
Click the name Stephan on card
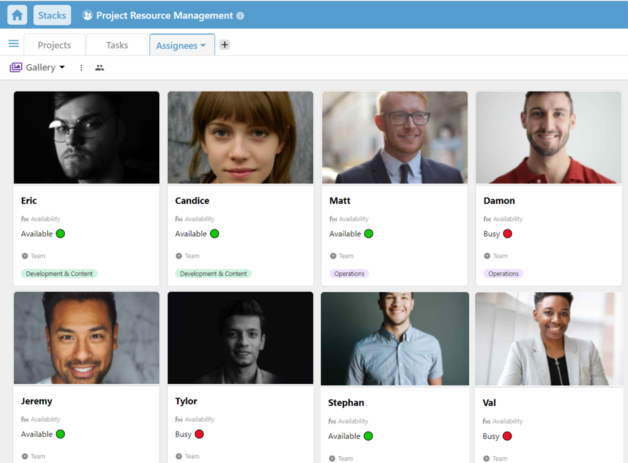(346, 402)
